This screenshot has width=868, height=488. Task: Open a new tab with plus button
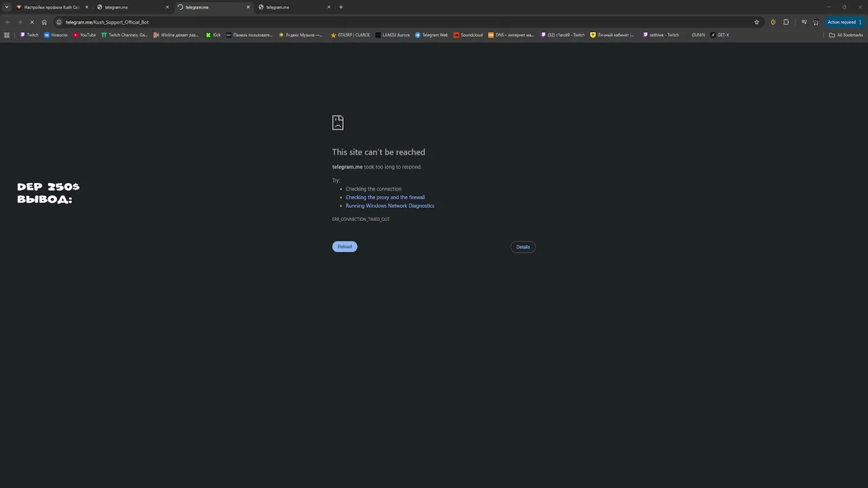pos(341,7)
